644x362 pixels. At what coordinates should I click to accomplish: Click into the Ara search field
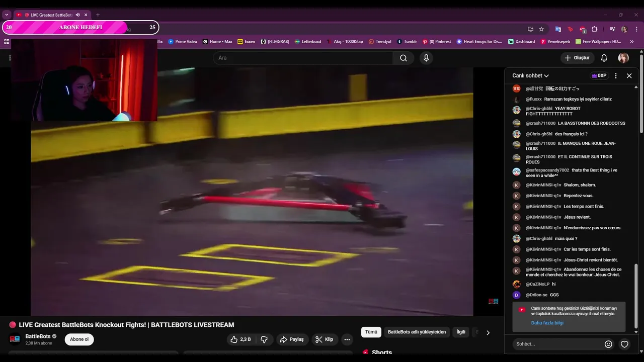click(303, 58)
